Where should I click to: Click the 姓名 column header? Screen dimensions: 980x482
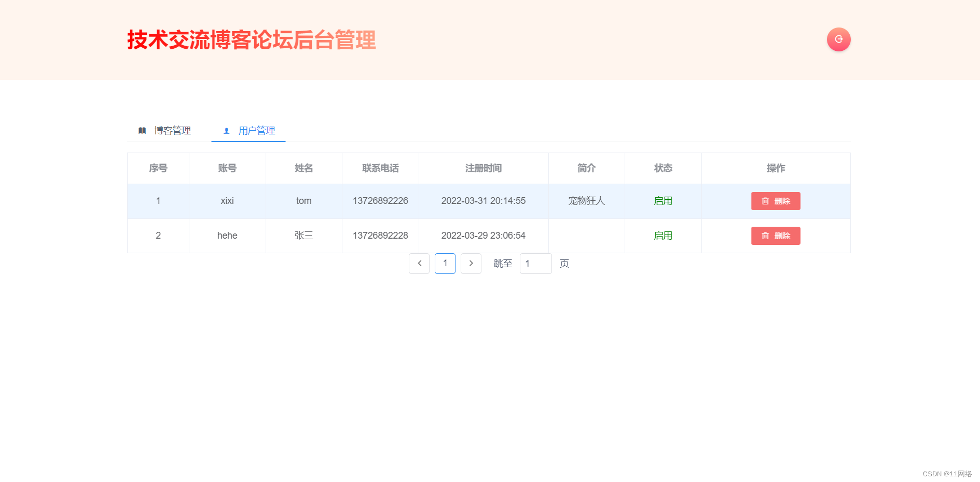(304, 168)
